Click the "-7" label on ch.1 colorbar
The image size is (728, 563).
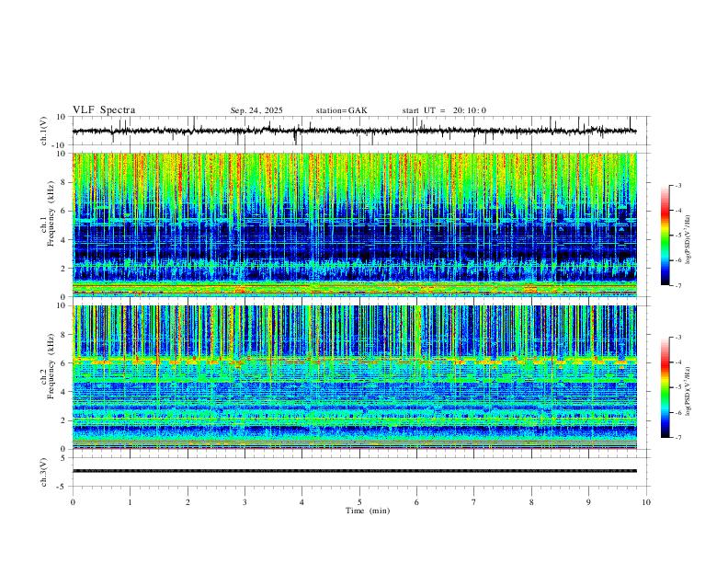point(678,285)
